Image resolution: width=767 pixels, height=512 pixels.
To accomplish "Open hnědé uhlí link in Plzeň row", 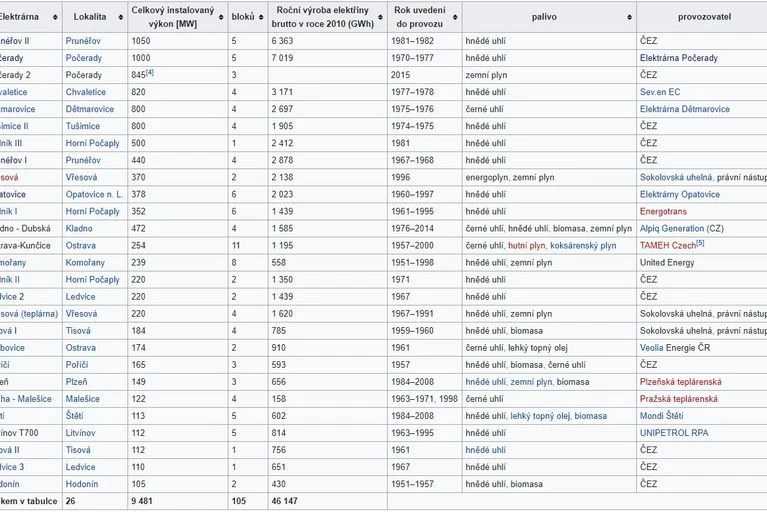I will pyautogui.click(x=485, y=382).
